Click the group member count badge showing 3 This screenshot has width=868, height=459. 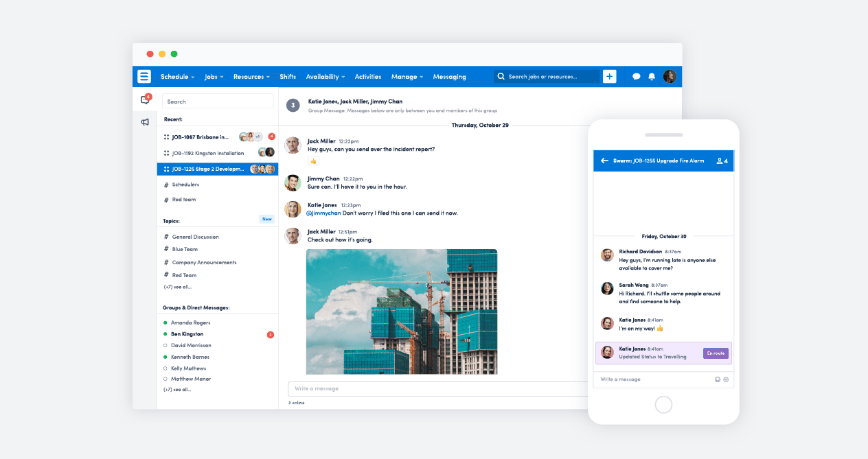click(x=293, y=105)
